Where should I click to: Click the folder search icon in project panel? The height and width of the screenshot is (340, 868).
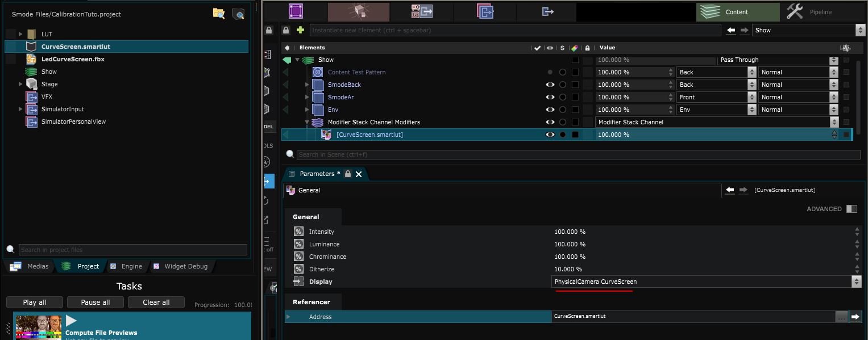(x=218, y=14)
